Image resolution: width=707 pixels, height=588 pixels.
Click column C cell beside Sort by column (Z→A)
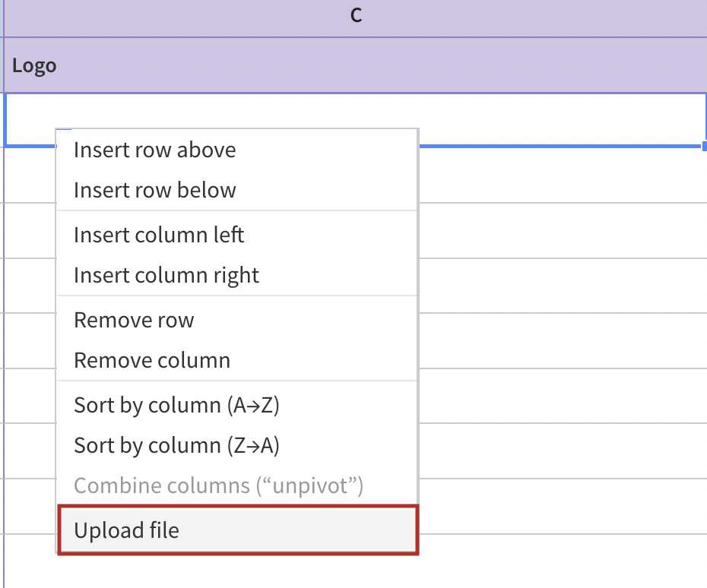563,450
